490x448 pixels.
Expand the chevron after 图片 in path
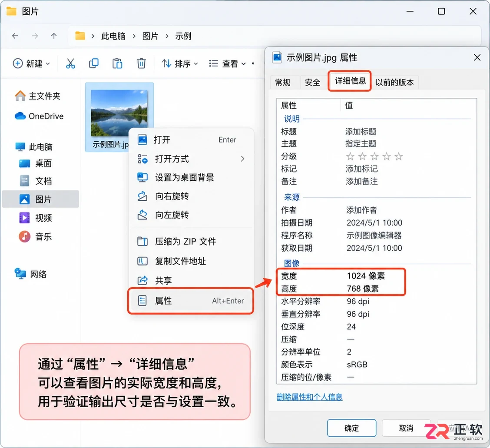(x=167, y=36)
